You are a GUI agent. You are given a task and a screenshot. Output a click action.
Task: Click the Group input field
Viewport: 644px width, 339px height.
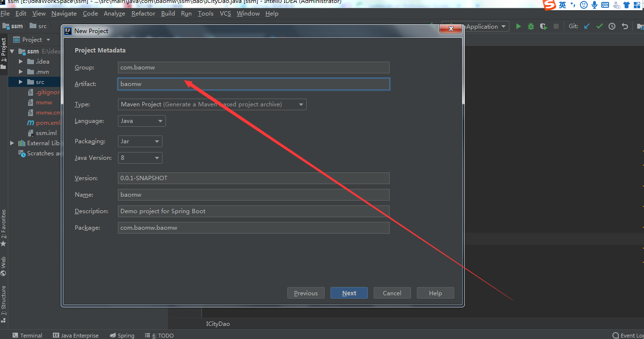253,68
